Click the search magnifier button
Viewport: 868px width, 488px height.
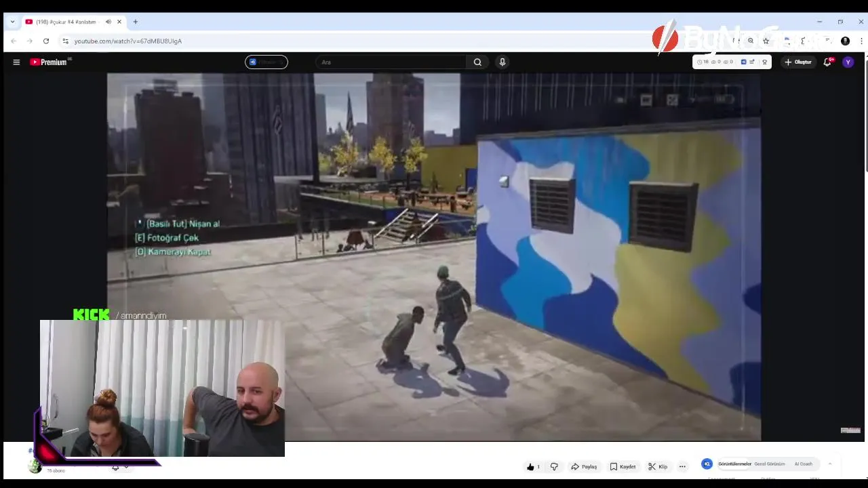point(477,62)
